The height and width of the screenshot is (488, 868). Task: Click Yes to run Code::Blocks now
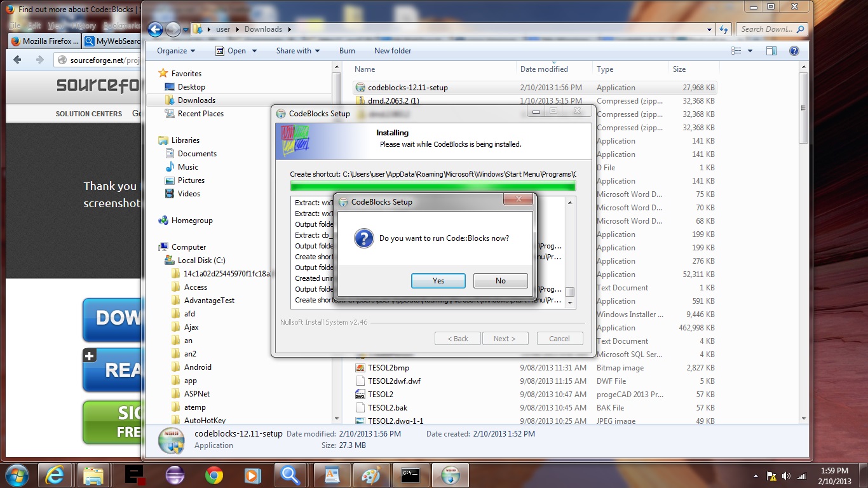pos(438,281)
